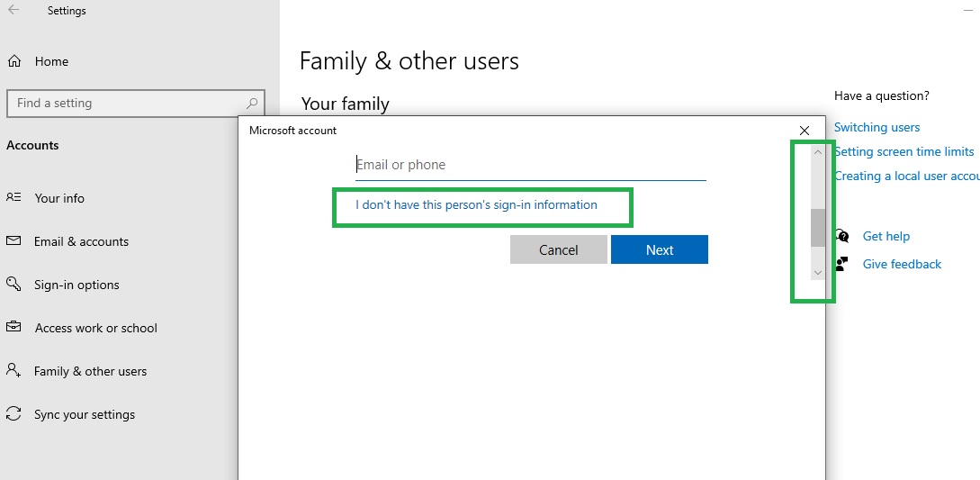
Task: Click the Give feedback person icon
Action: pos(842,264)
